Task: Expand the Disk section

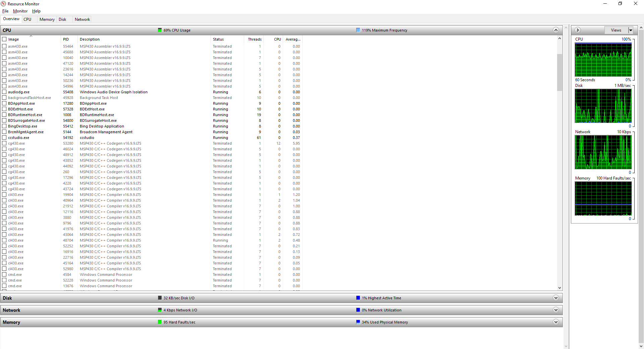Action: coord(556,298)
